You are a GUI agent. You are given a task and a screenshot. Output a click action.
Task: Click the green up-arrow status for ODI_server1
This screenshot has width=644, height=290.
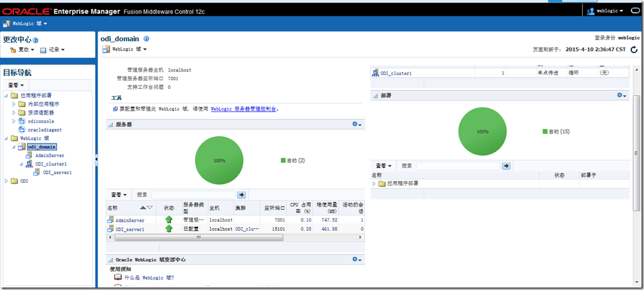tap(169, 229)
